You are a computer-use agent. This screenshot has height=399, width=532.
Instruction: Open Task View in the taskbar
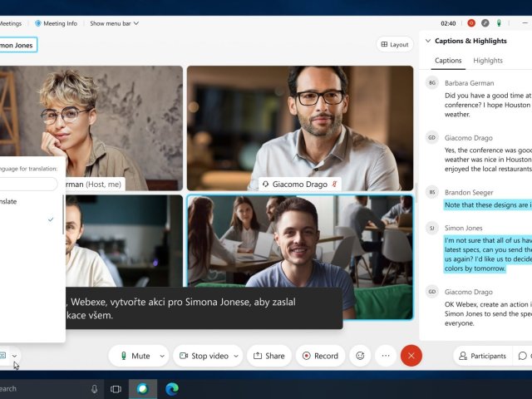pos(116,389)
